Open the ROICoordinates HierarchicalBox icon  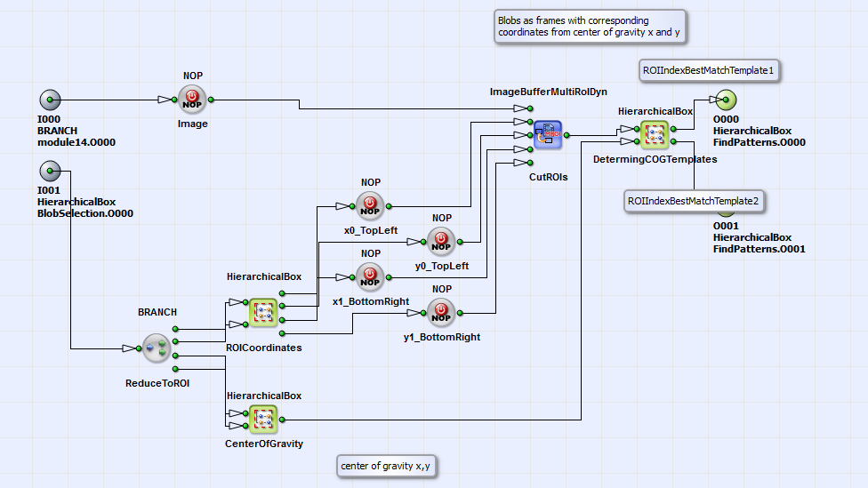[x=263, y=313]
